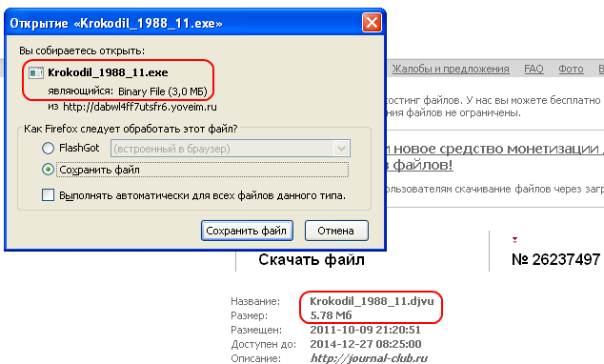Click the Krokodil_1988_11.exe name in dialog
The image size is (604, 364).
click(x=108, y=72)
